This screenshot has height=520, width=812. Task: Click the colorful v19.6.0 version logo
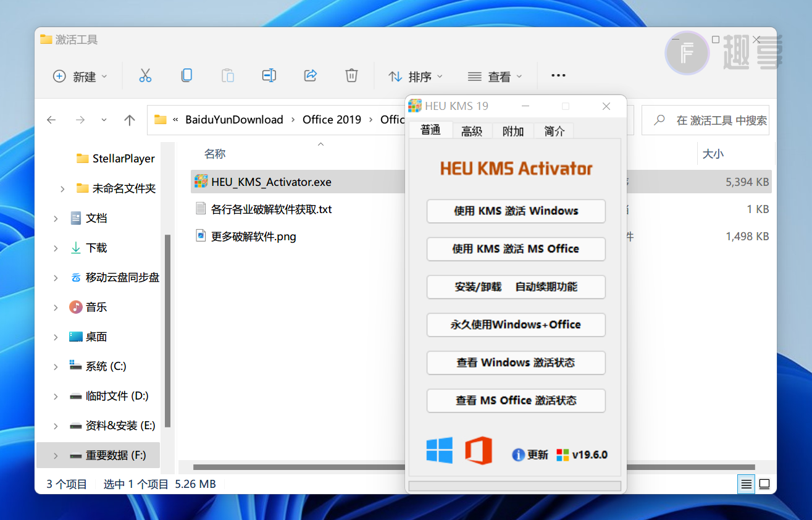(x=563, y=455)
